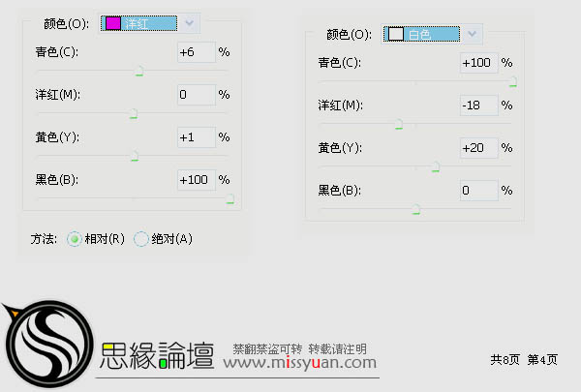Select the 相对(R) radio button
Screen dimensions: 581x392
[75, 239]
